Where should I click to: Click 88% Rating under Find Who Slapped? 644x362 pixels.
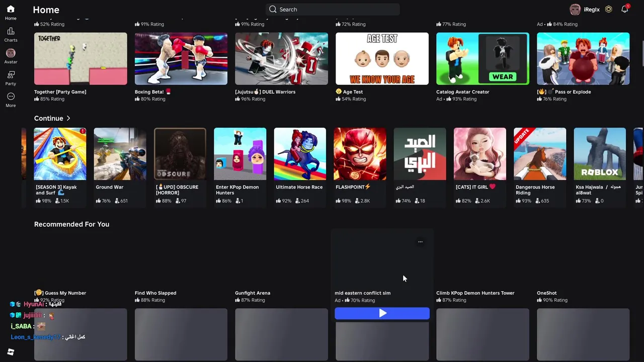(150, 300)
